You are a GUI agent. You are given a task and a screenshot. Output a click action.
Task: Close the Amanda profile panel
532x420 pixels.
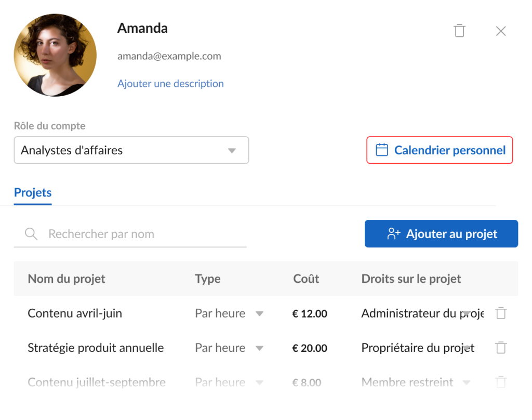500,31
